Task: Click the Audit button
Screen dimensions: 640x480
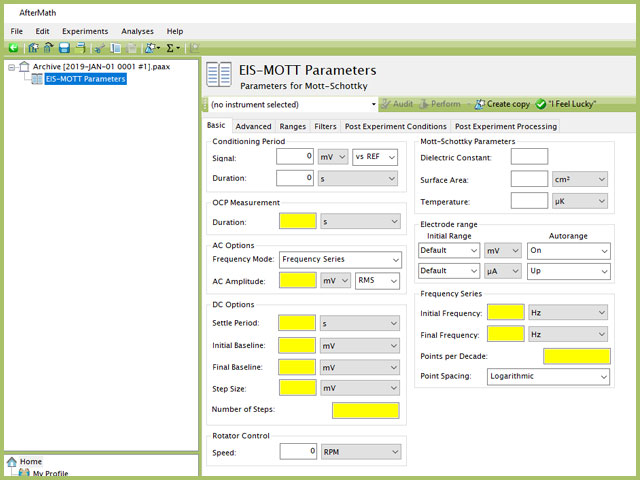Action: pyautogui.click(x=398, y=104)
